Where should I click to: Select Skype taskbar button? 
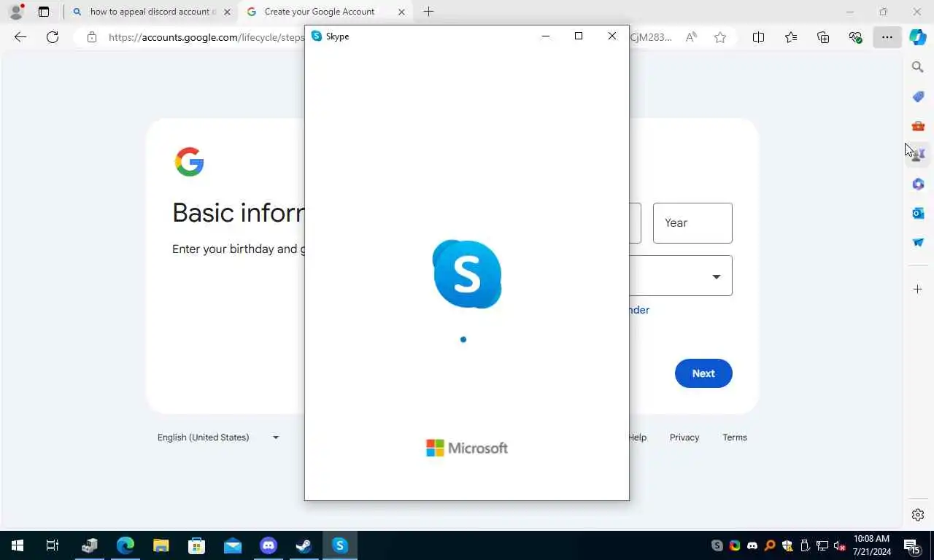[x=340, y=545]
